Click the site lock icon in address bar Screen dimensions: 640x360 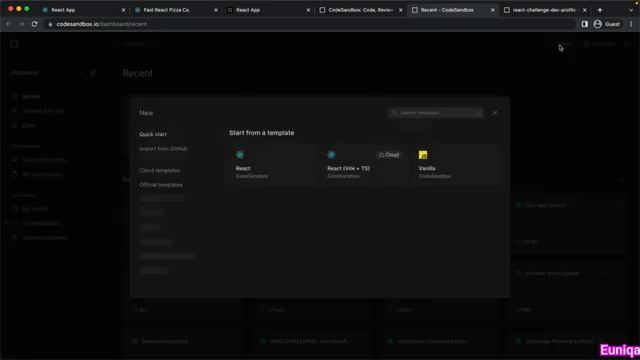50,24
